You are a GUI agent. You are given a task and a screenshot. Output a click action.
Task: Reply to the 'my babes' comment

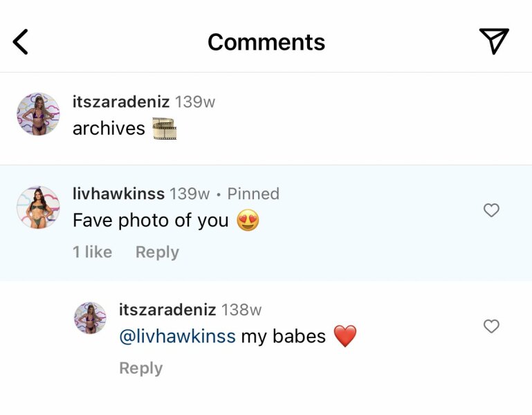[x=140, y=369]
